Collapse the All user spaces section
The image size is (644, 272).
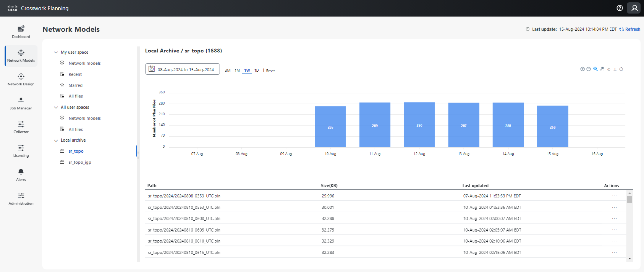tap(56, 107)
